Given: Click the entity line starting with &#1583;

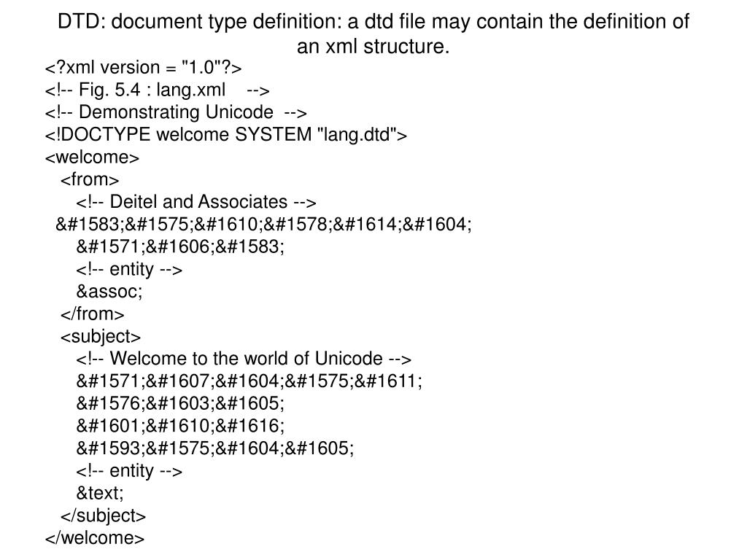Looking at the screenshot, I should pos(264,225).
